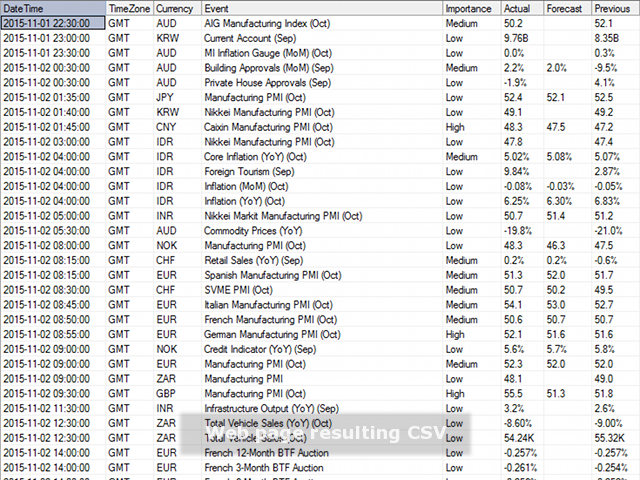Click the -0.254% previous value
The height and width of the screenshot is (480, 640).
point(611,468)
